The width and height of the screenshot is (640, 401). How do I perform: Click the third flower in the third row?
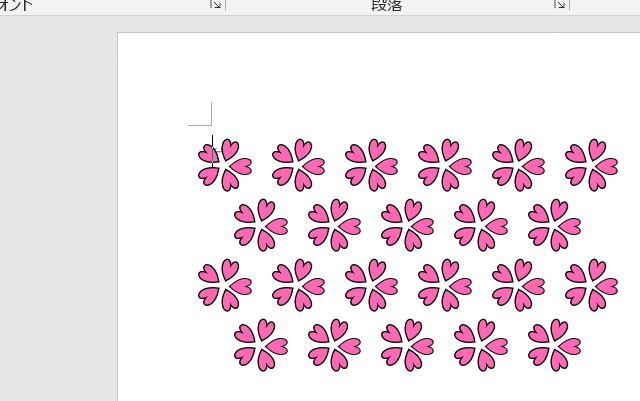[x=371, y=285]
